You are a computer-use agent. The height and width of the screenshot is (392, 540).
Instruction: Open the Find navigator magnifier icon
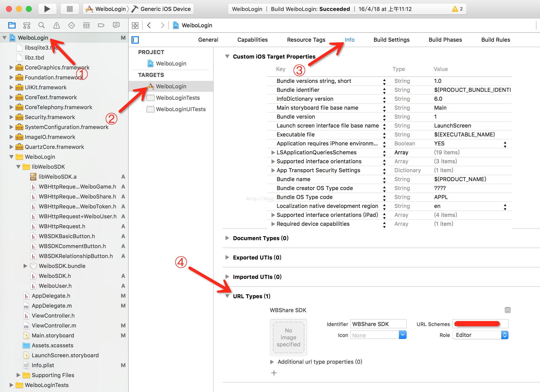[x=41, y=25]
